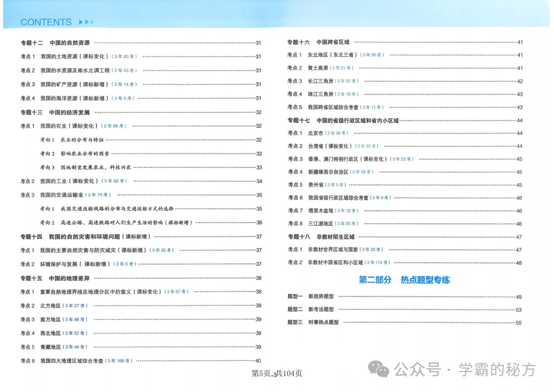Click the 第5页,共104页 page indicator
The height and width of the screenshot is (392, 554).
(x=276, y=373)
